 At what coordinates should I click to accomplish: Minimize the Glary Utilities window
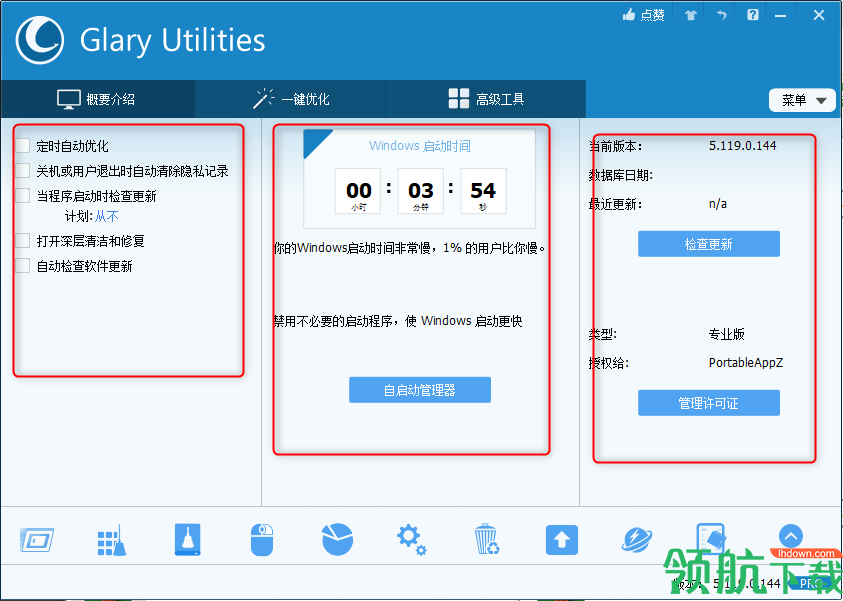click(781, 16)
